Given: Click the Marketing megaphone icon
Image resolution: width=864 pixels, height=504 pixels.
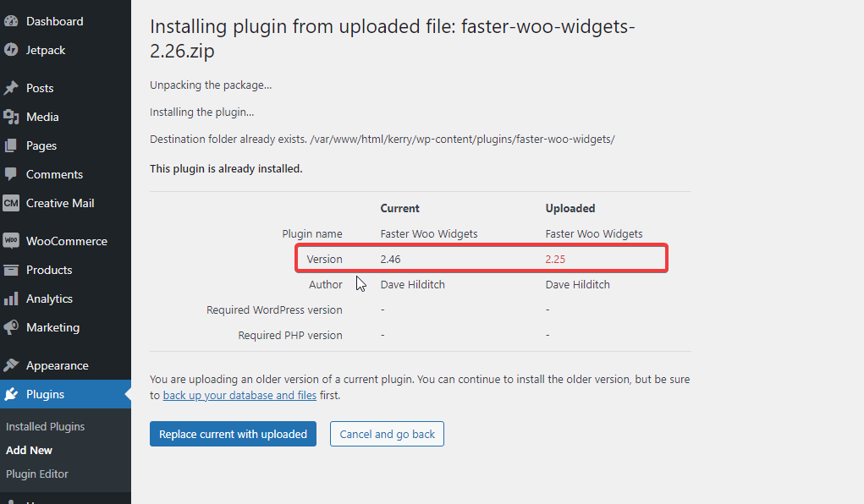Looking at the screenshot, I should tap(11, 327).
